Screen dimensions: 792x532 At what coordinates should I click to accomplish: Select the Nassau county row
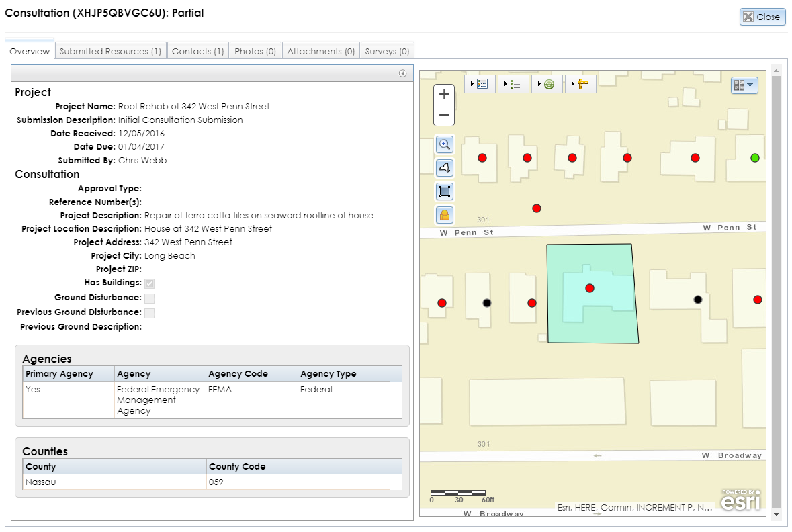[x=114, y=482]
